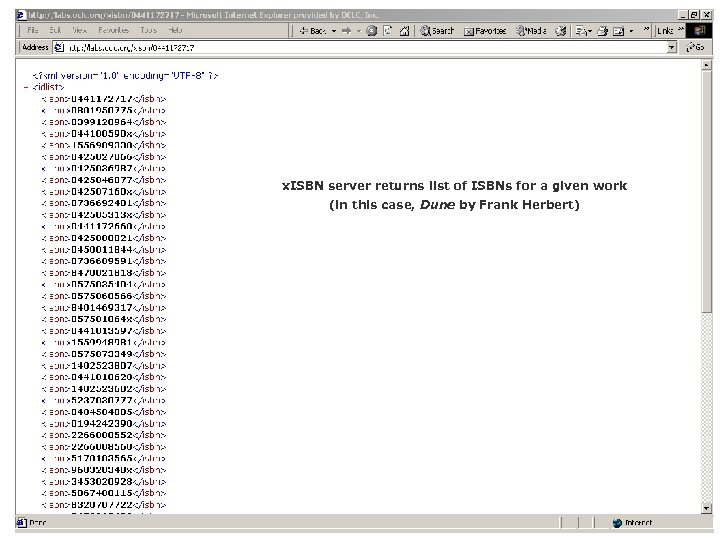Open the Favorites toolbar button
Image resolution: width=720 pixels, height=540 pixels.
tap(485, 31)
